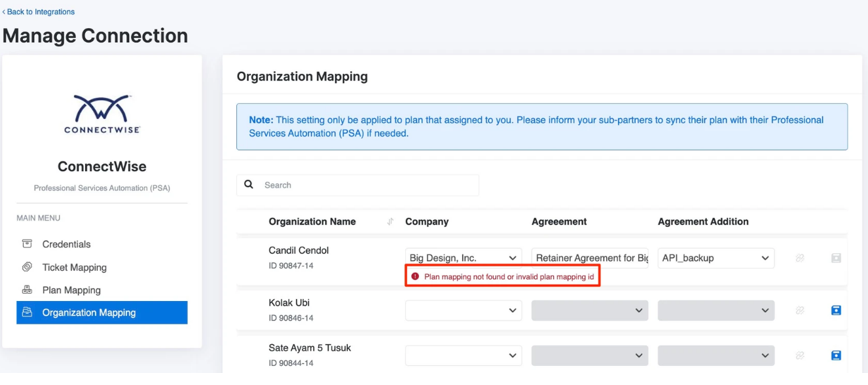Select the Organization Mapping menu item
Screen dimensions: 868x385
[102, 312]
